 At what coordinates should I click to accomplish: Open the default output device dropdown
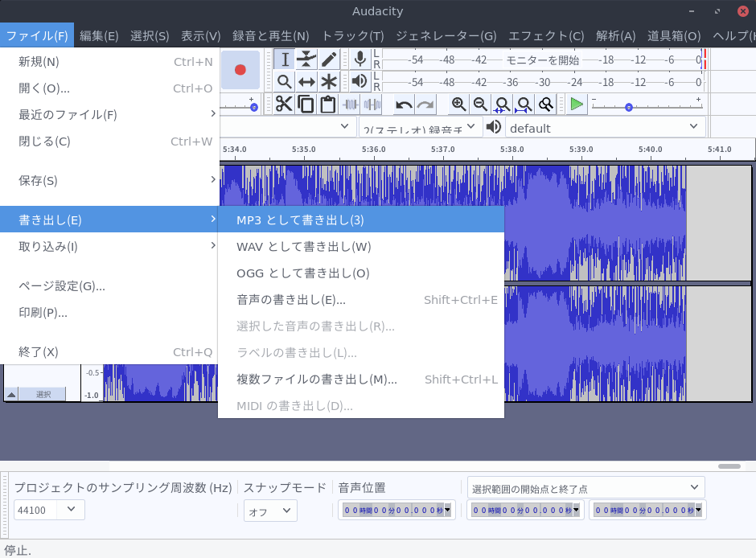[x=602, y=127]
